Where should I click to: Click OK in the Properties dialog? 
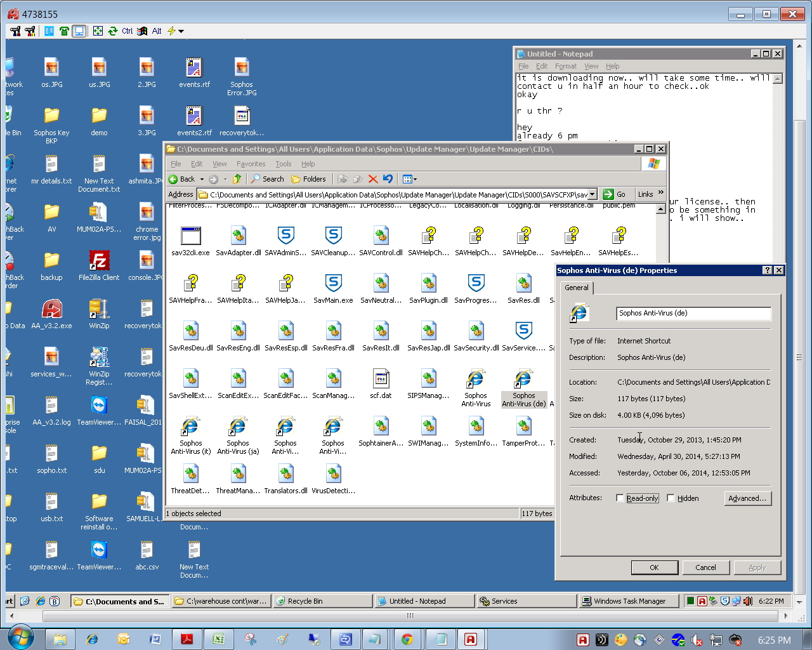[654, 567]
